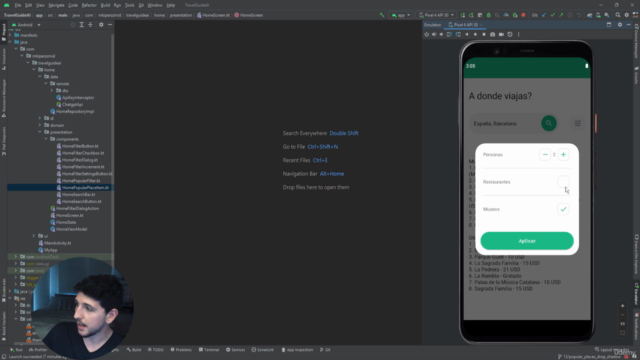The width and height of the screenshot is (640, 360).
Task: Collapse the presentation folder
Action: click(40, 132)
